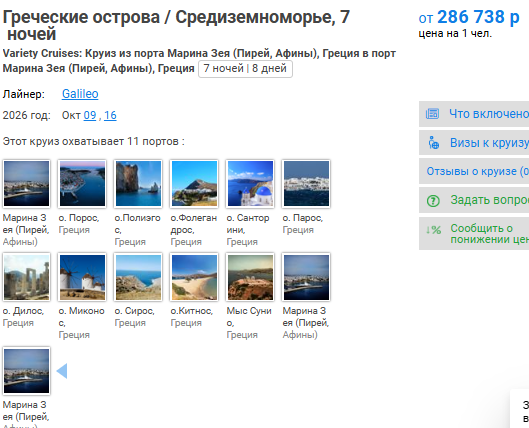
Task: Click the cruise visa person icon
Action: pos(434,143)
